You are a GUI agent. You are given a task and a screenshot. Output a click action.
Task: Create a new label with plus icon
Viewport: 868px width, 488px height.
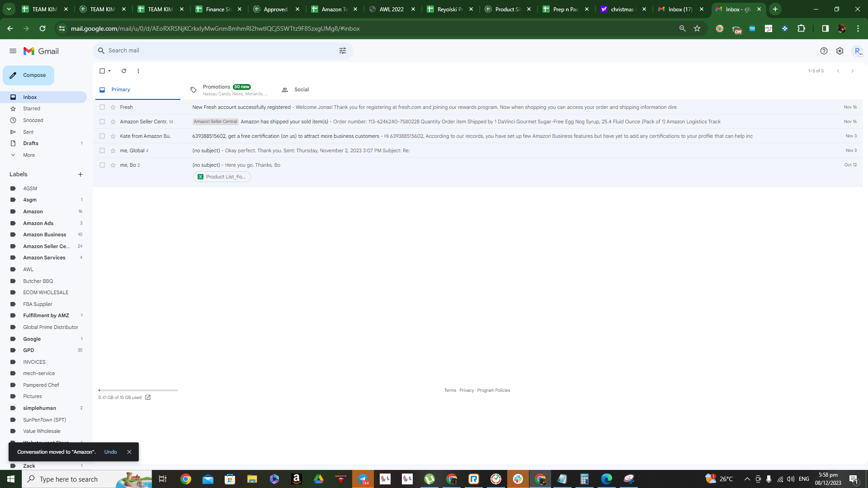coord(80,174)
